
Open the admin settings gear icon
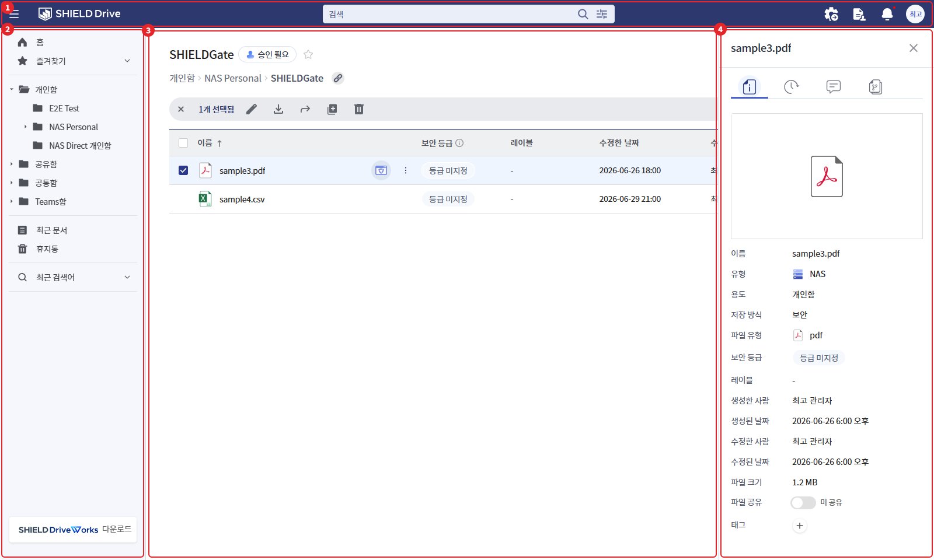point(831,14)
